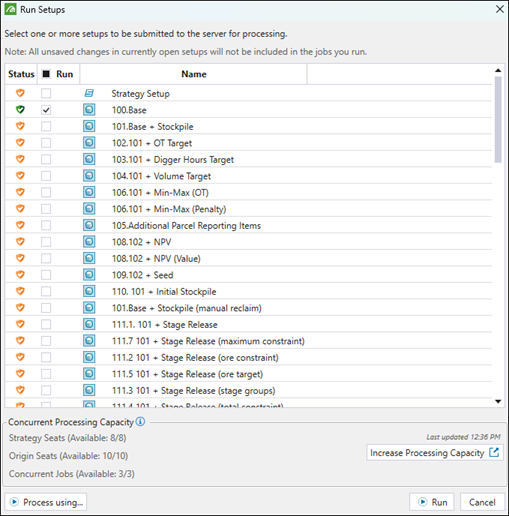
Task: Enable the Run checkbox for 101.Base + Stockpile
Action: [x=46, y=126]
